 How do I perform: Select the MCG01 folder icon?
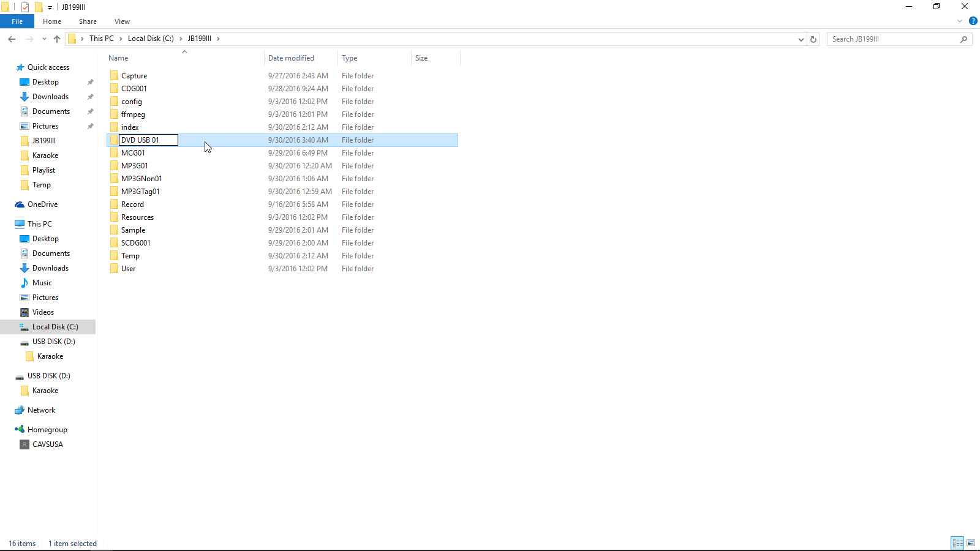(114, 153)
